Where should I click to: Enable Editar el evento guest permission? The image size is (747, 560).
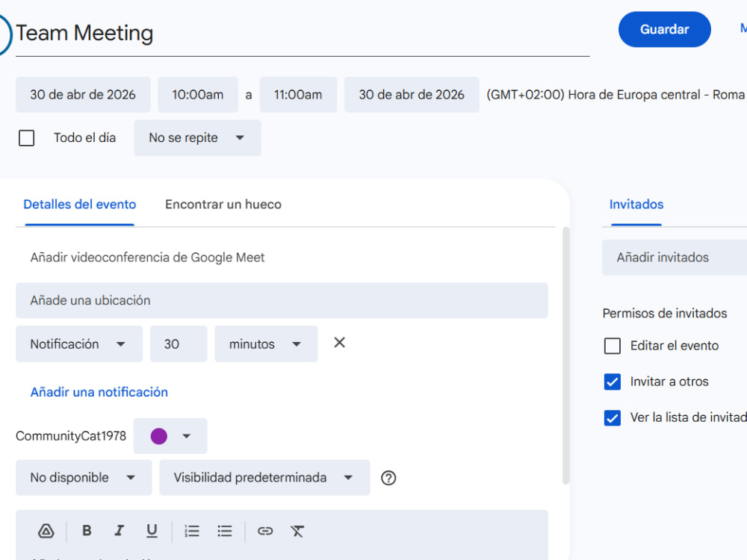pyautogui.click(x=613, y=346)
